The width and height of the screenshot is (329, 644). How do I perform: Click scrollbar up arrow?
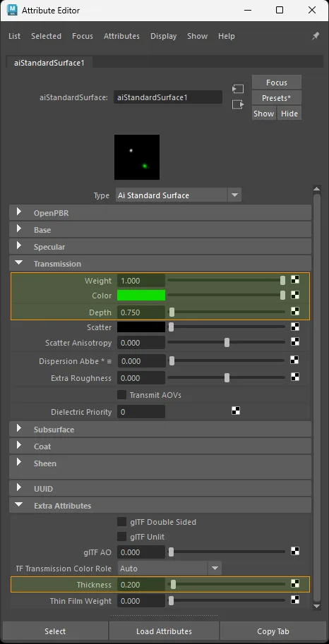pos(317,189)
